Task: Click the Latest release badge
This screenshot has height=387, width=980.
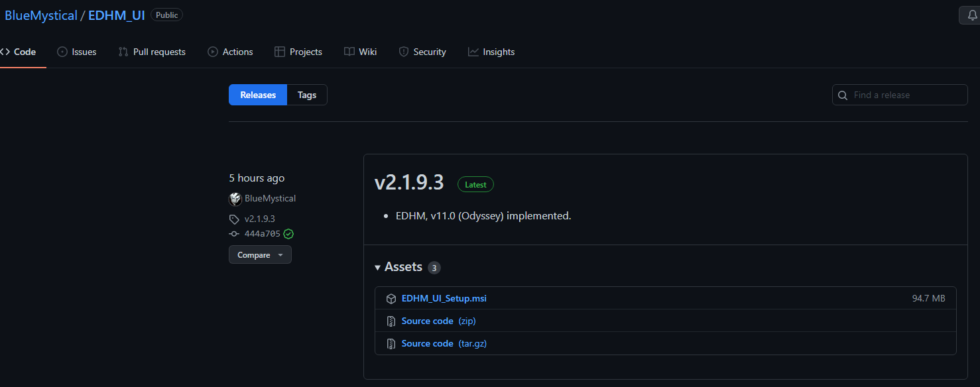Action: click(x=475, y=185)
